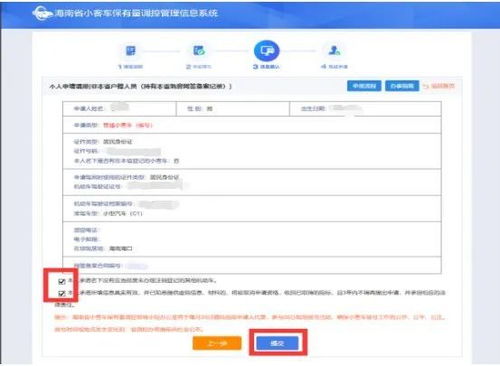Click the blurred birth date value
Image resolution: width=500 pixels, height=366 pixels.
(347, 108)
